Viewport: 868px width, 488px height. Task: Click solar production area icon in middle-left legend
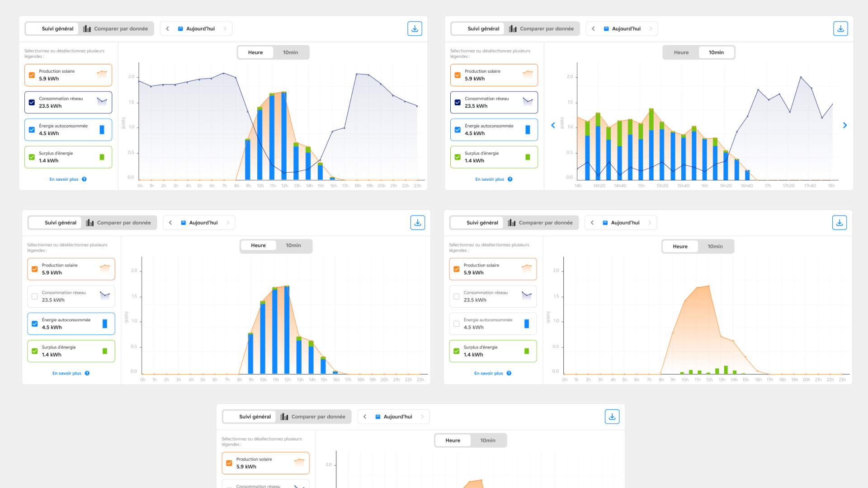(x=105, y=268)
